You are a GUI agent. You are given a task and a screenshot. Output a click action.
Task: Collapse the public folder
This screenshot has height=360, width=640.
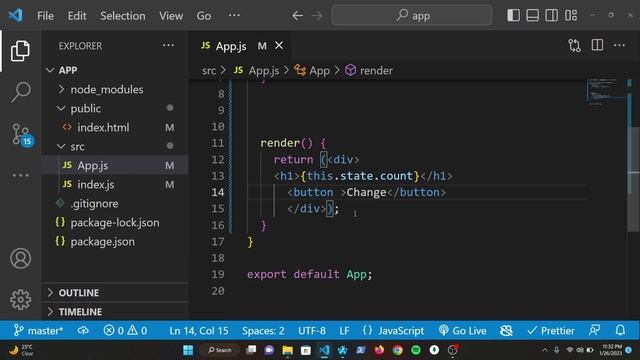[x=115, y=109]
